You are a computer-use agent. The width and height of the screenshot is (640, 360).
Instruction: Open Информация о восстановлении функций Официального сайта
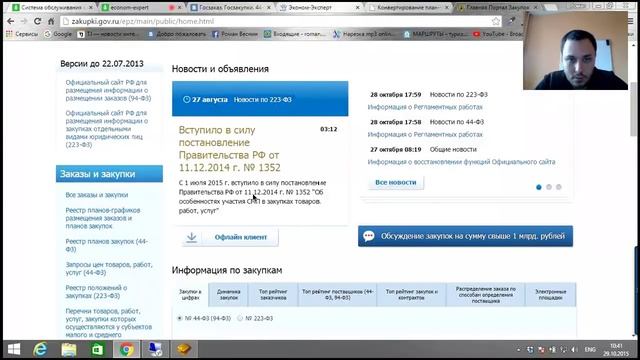click(461, 162)
